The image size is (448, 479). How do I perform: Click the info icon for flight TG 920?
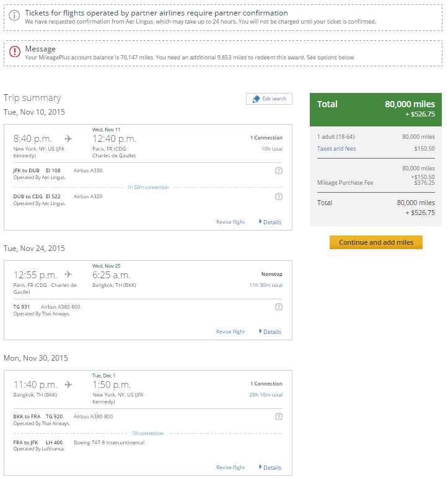coord(279,416)
